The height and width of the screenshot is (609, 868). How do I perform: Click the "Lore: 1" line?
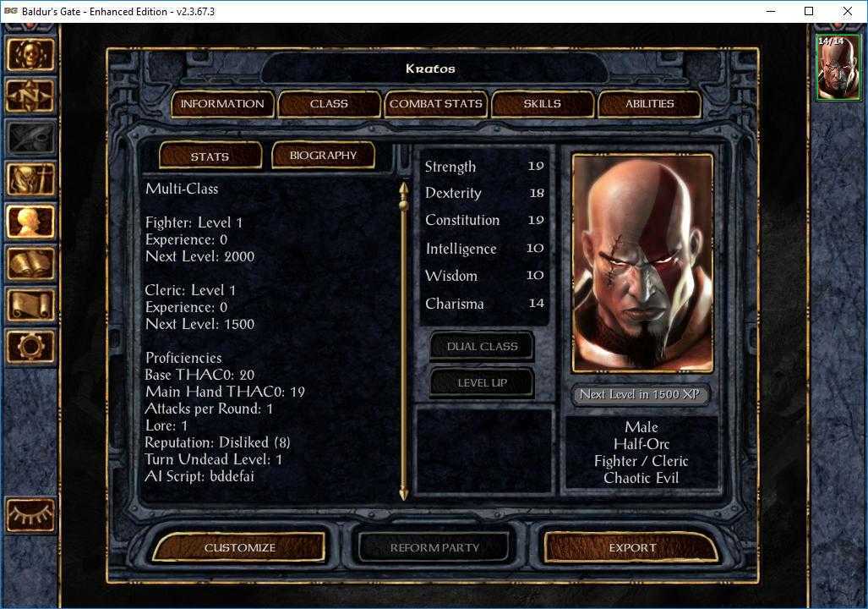tap(166, 425)
